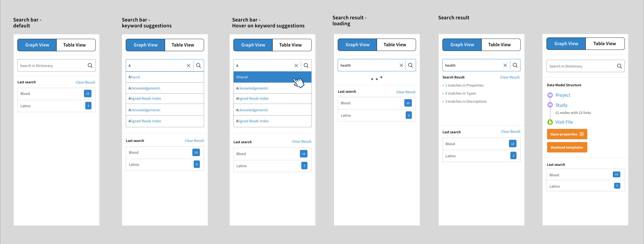The image size is (644, 244).
Task: Click the '3 matches in Descriptions' result
Action: 466,102
